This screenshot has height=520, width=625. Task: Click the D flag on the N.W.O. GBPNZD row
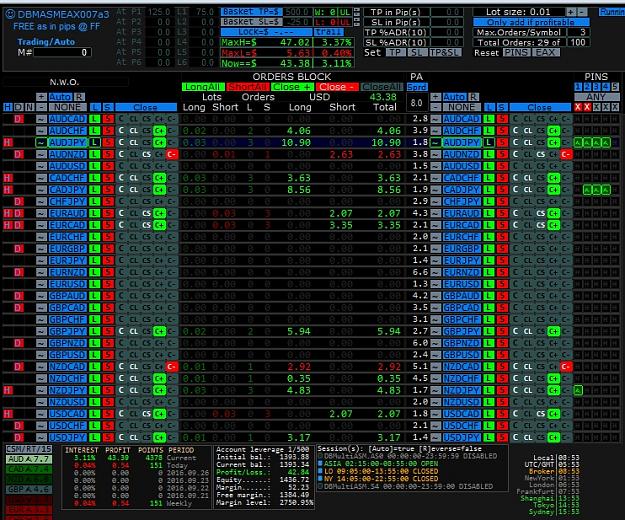coord(18,343)
